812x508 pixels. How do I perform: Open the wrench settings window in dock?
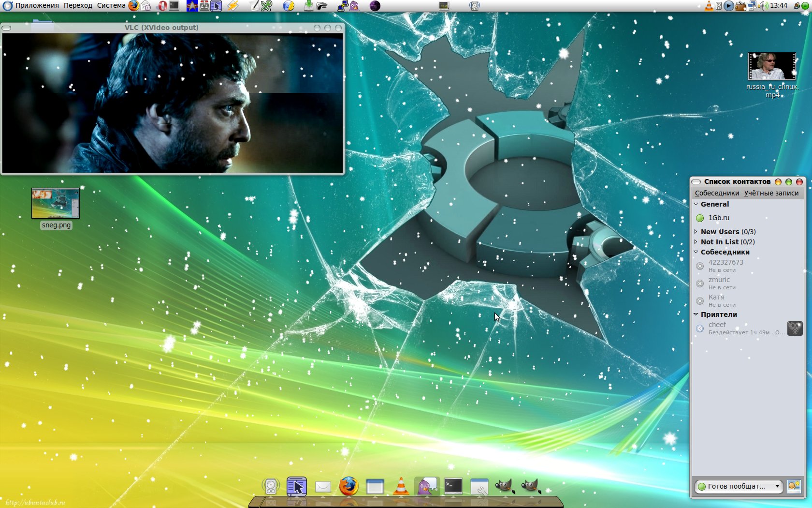tap(479, 487)
